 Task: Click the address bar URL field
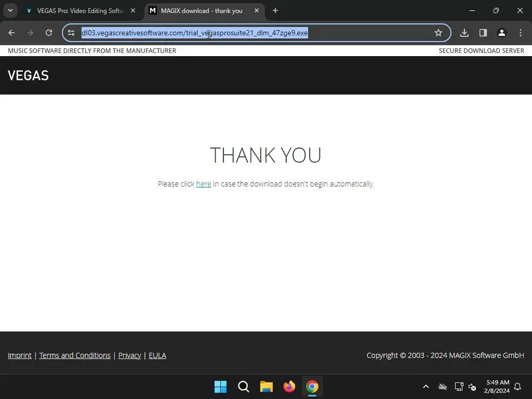coord(256,33)
